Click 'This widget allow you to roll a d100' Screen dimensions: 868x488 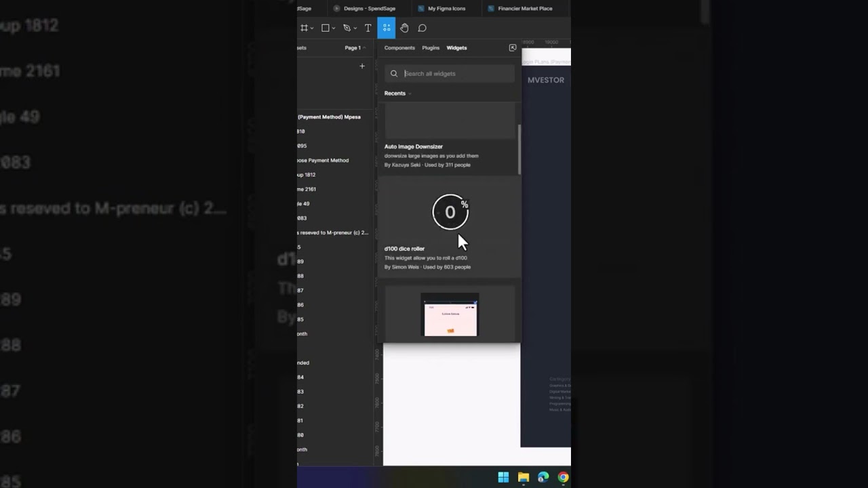coord(426,258)
